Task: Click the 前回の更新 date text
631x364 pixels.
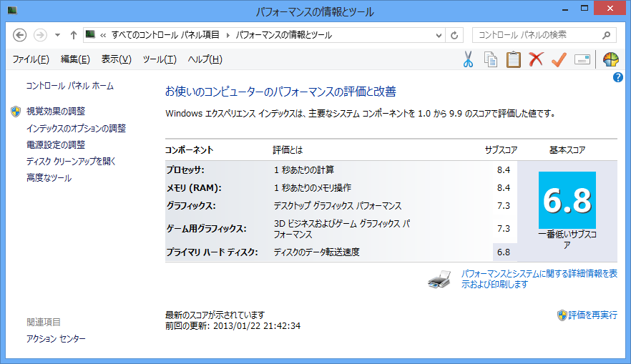Action: point(233,326)
